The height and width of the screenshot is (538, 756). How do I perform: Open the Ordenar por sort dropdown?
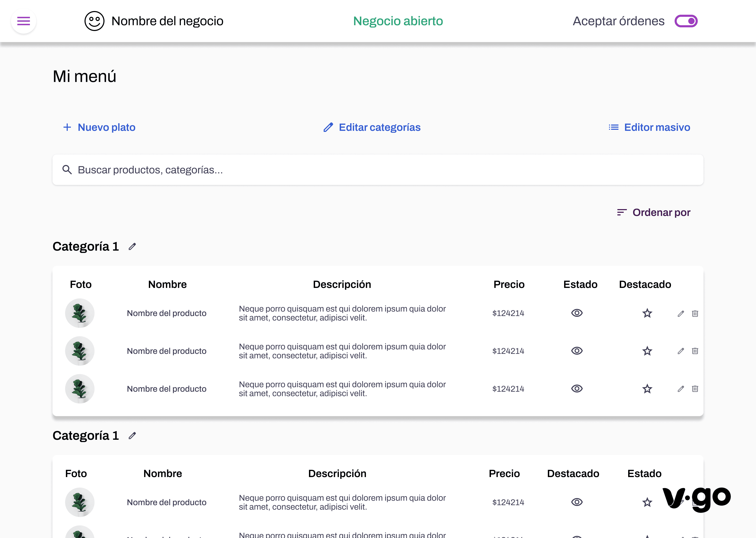pyautogui.click(x=654, y=212)
